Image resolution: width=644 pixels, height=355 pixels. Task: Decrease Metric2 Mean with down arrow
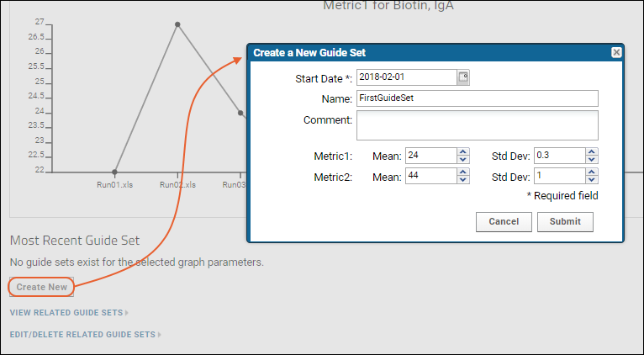[463, 179]
